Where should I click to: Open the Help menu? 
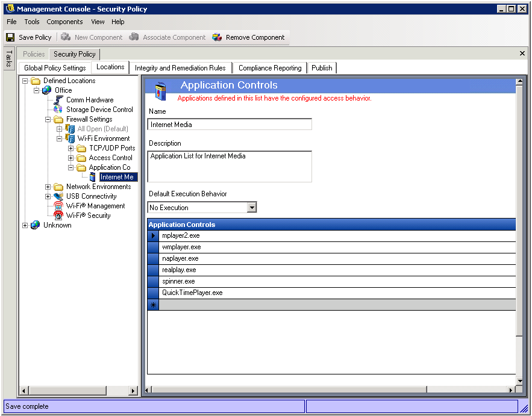(x=117, y=22)
